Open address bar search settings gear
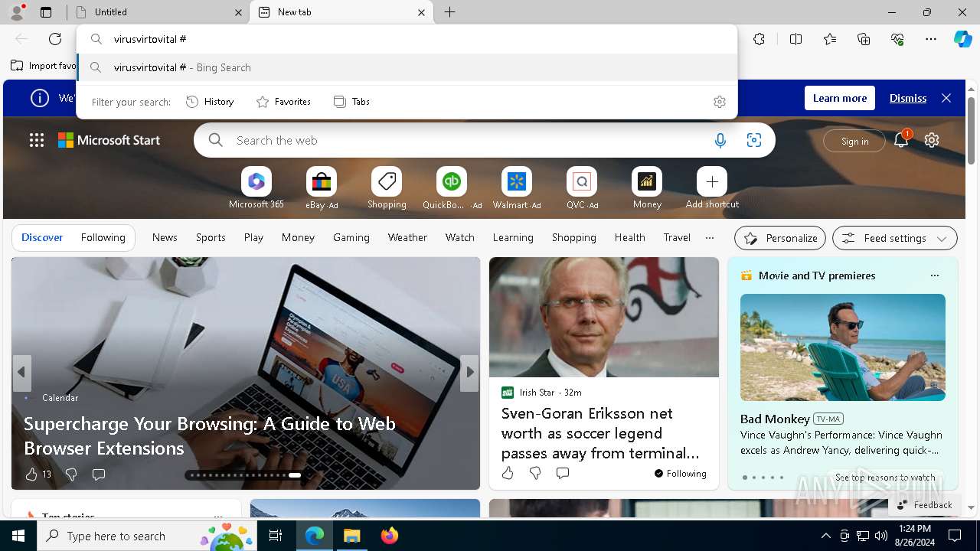The width and height of the screenshot is (980, 551). [720, 102]
